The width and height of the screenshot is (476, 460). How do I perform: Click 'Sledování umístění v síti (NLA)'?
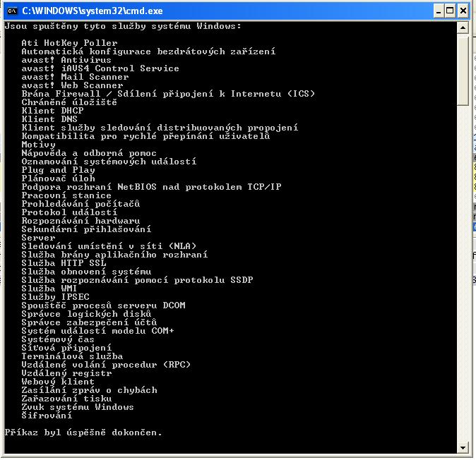109,246
